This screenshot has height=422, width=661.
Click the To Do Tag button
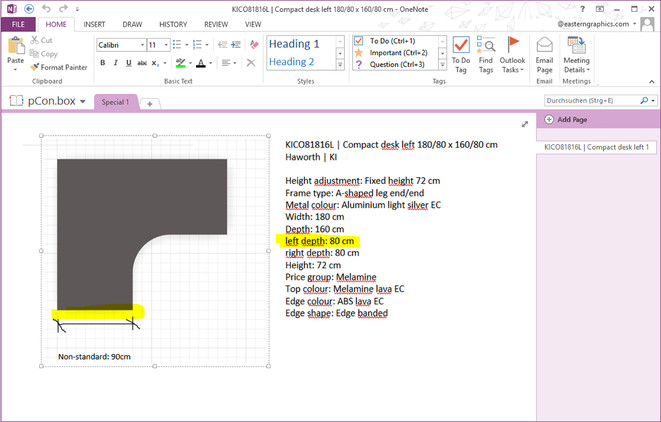(x=461, y=55)
